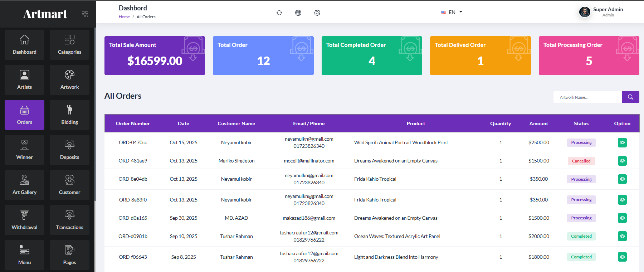Click the refresh sync icon in header
This screenshot has height=272, width=644.
point(279,13)
